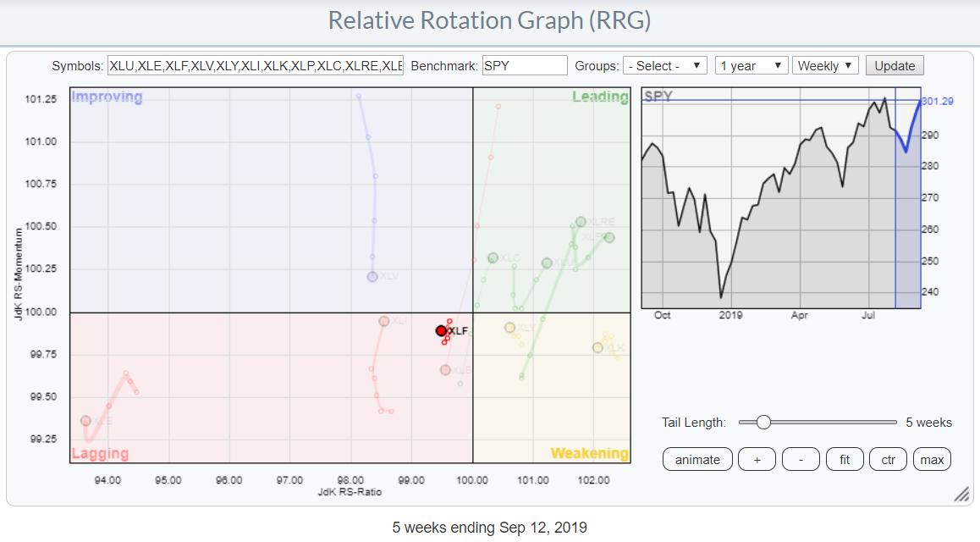Select the XLRE marker in Leading quadrant
Image resolution: width=980 pixels, height=542 pixels.
click(x=581, y=222)
